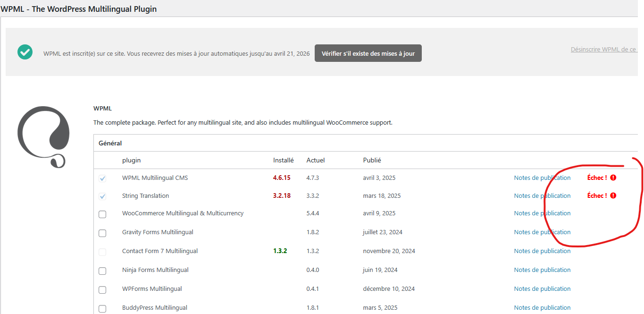Click the "The complete package" description text

243,123
